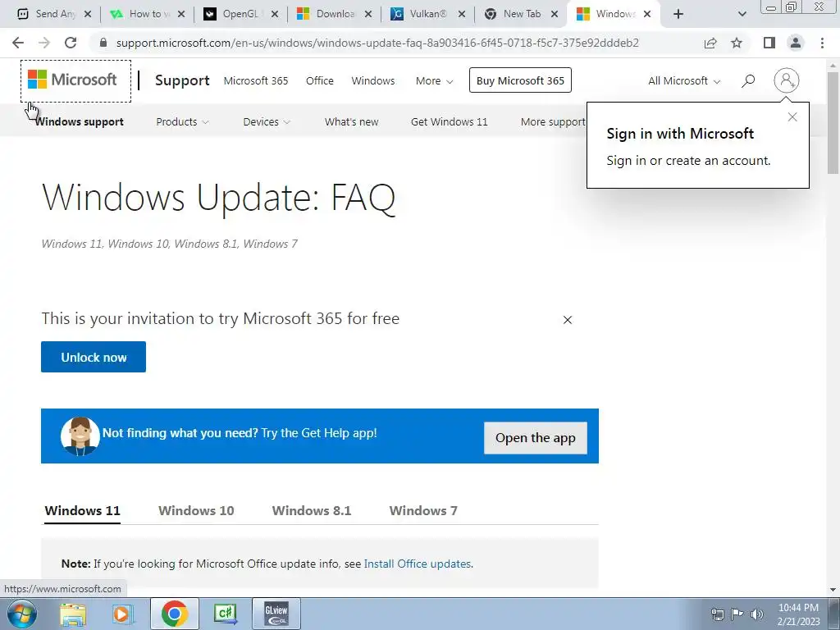Screen dimensions: 840x630
Task: Open the What's new link
Action: (351, 121)
